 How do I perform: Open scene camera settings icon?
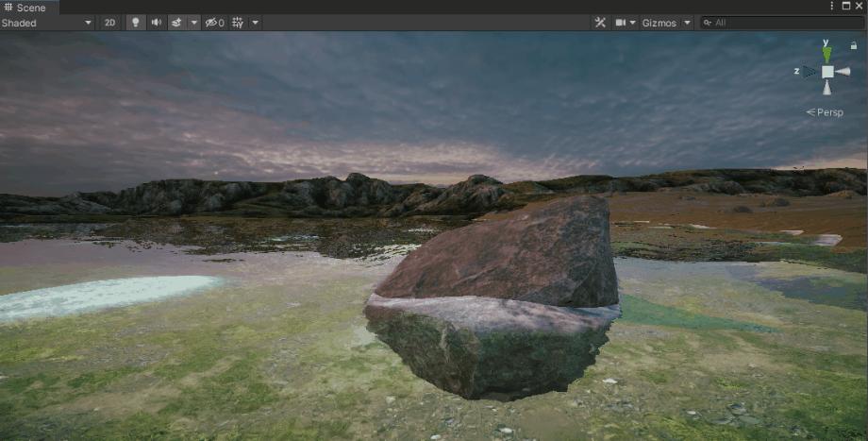tap(626, 23)
